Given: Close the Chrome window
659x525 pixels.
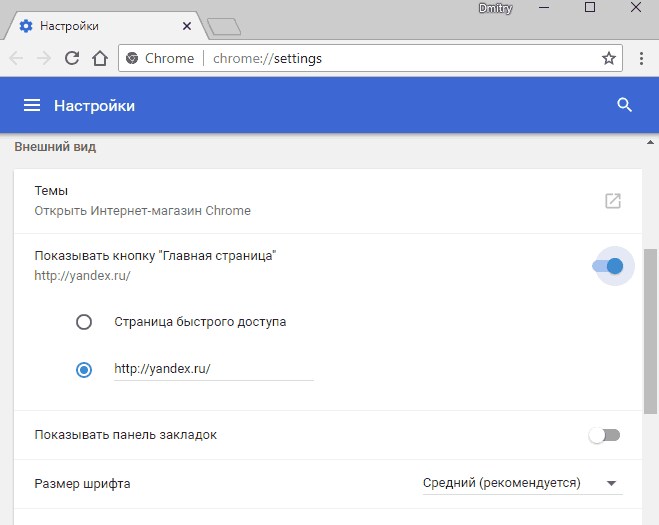Looking at the screenshot, I should (x=636, y=7).
